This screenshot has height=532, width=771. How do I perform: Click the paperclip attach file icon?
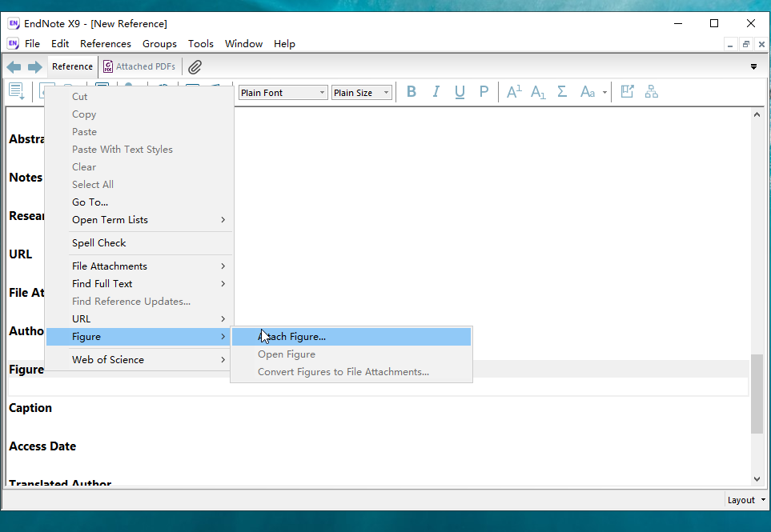(x=195, y=67)
